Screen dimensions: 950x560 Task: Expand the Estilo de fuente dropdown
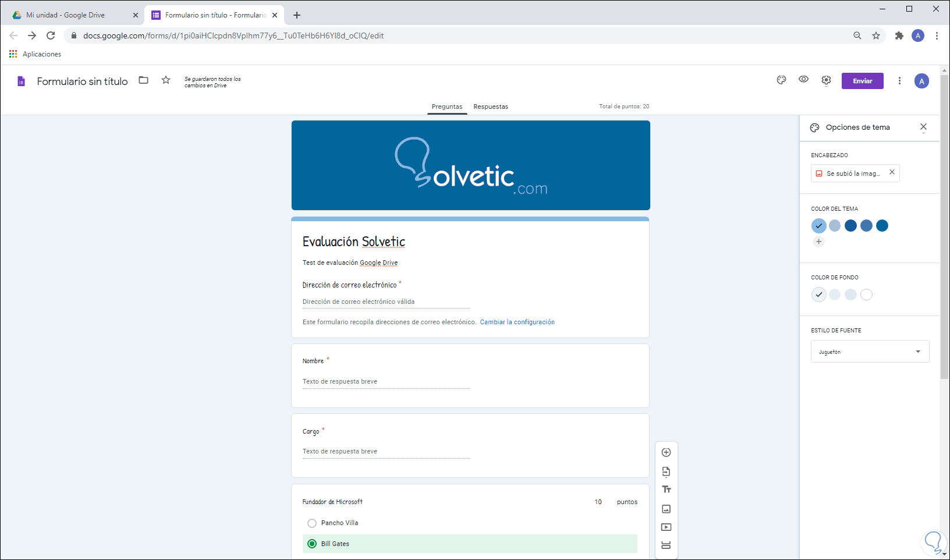pos(870,352)
